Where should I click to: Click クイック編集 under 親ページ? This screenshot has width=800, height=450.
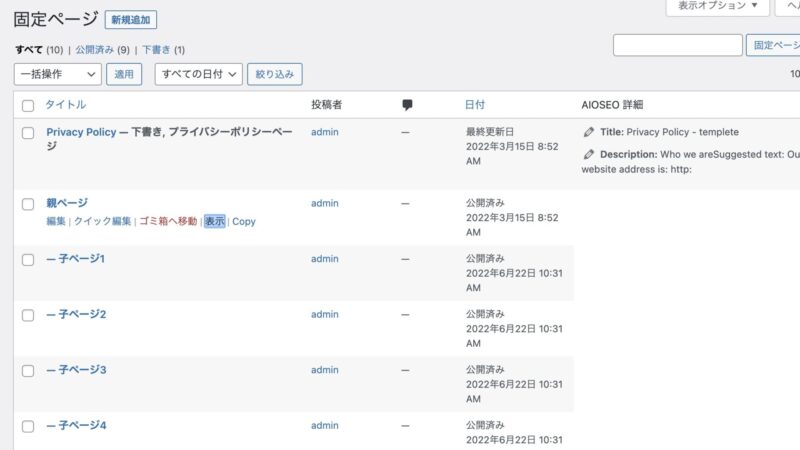click(x=103, y=221)
